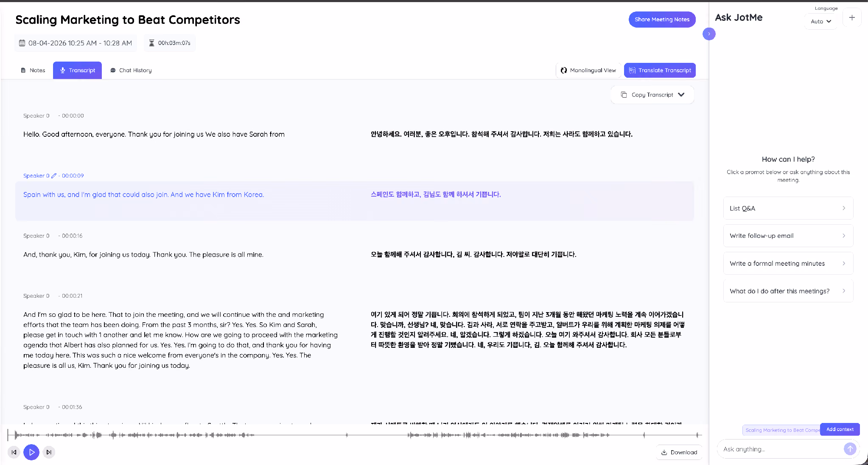The width and height of the screenshot is (868, 465).
Task: Collapse Ask JotMe panel with arrow
Action: [709, 34]
